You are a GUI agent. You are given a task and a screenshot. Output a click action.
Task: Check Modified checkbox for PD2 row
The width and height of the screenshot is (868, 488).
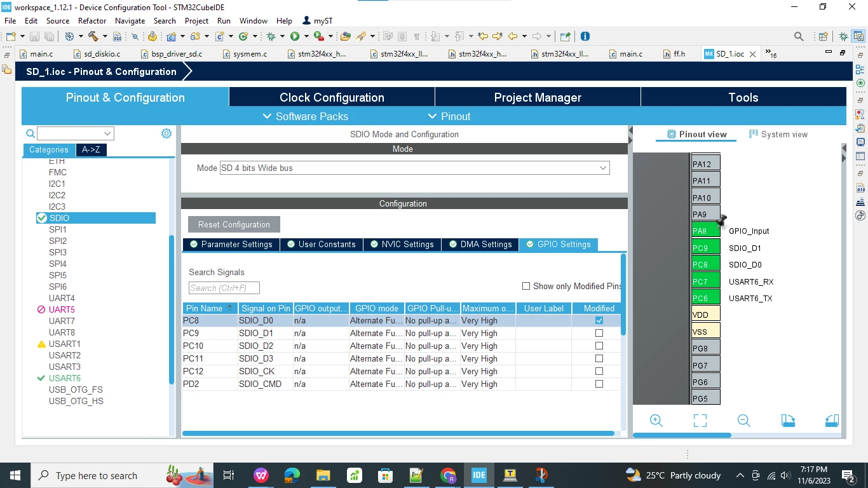[x=599, y=384]
